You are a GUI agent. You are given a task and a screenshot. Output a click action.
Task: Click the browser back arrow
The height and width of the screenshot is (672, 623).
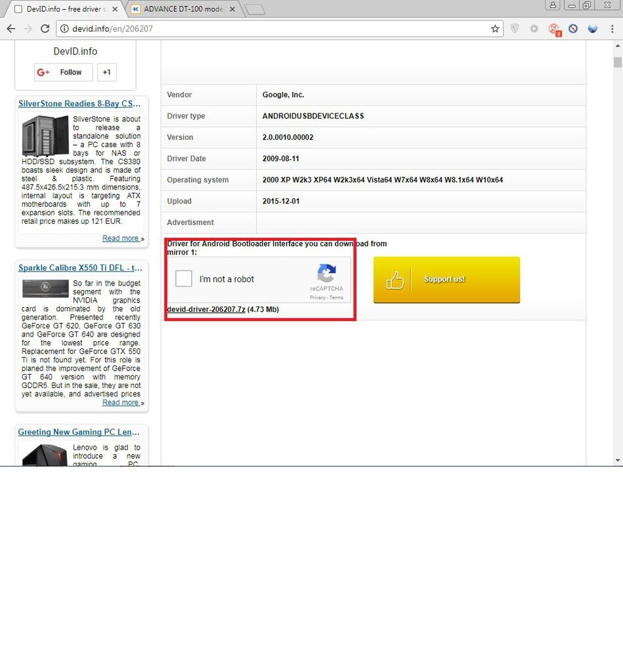click(x=11, y=29)
